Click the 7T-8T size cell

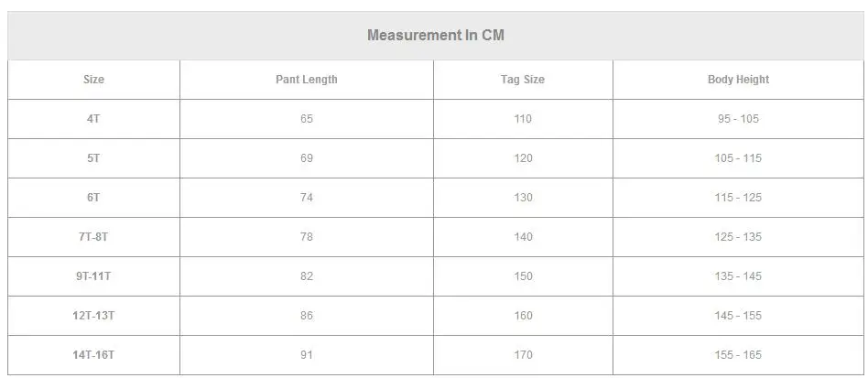93,236
